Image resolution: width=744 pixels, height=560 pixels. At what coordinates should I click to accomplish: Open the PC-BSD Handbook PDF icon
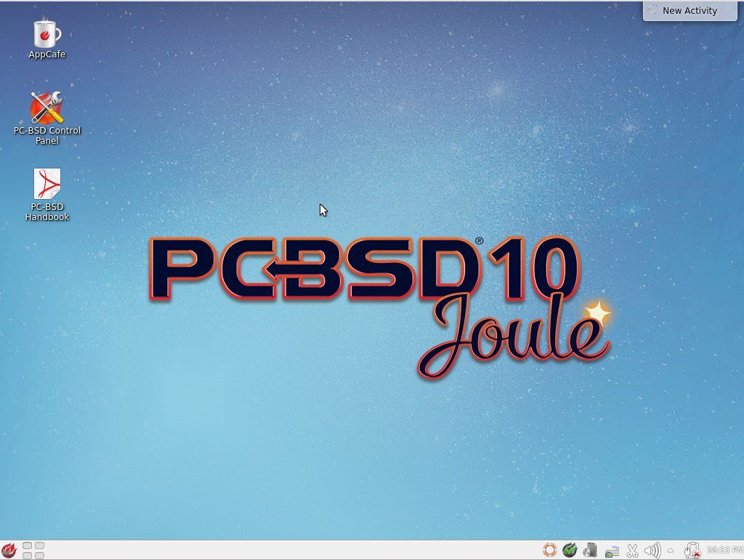tap(47, 195)
